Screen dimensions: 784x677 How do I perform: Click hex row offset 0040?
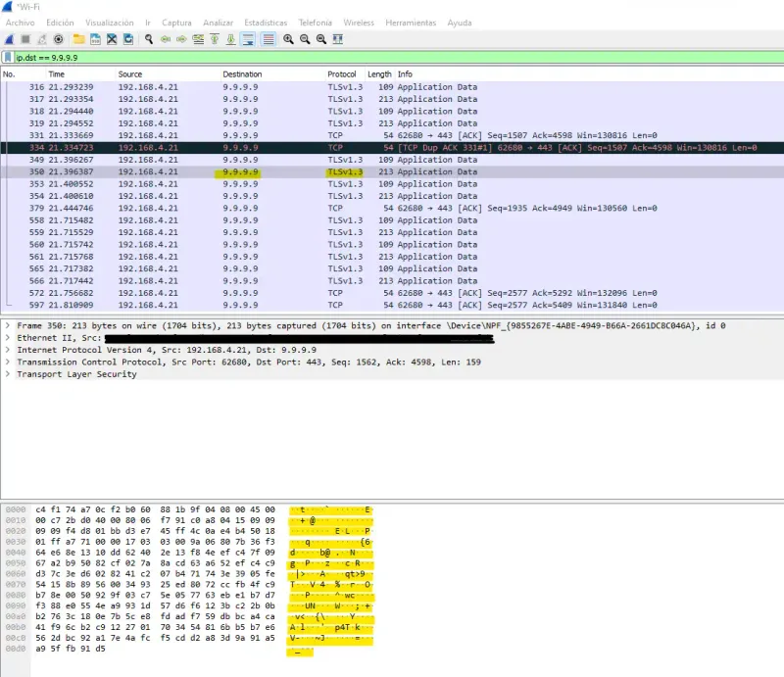(16, 553)
